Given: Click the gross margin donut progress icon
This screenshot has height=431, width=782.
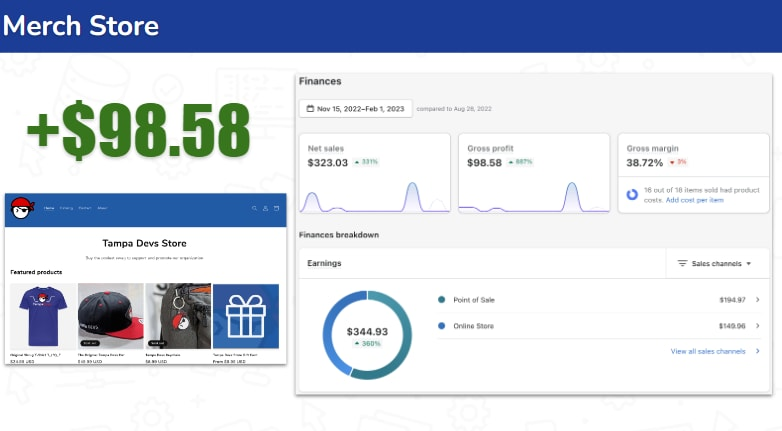Looking at the screenshot, I should tap(632, 194).
